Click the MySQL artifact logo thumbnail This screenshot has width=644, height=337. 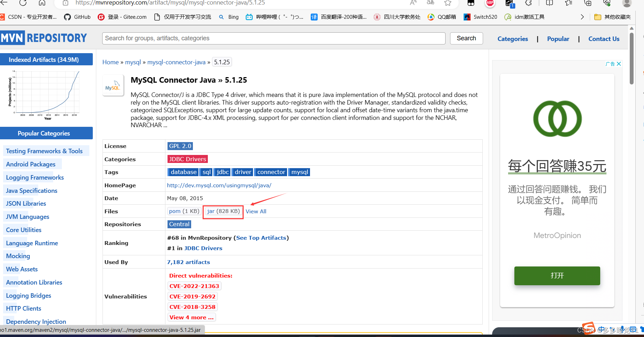(113, 85)
